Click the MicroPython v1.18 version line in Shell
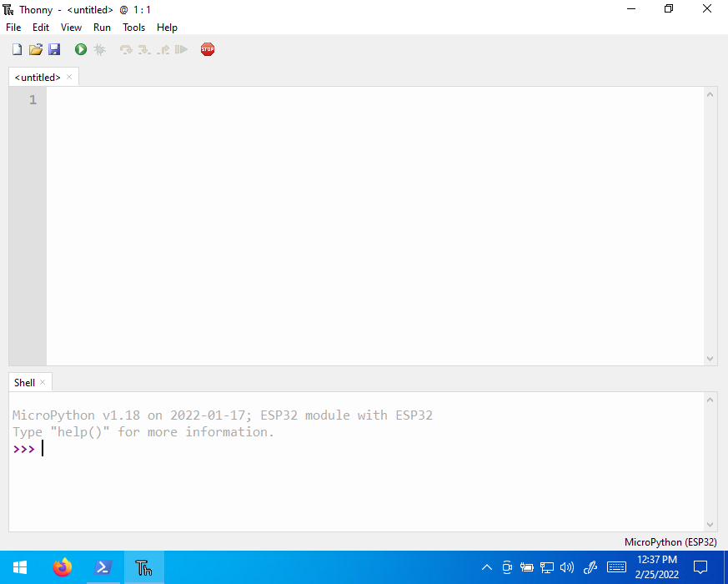 [x=223, y=415]
